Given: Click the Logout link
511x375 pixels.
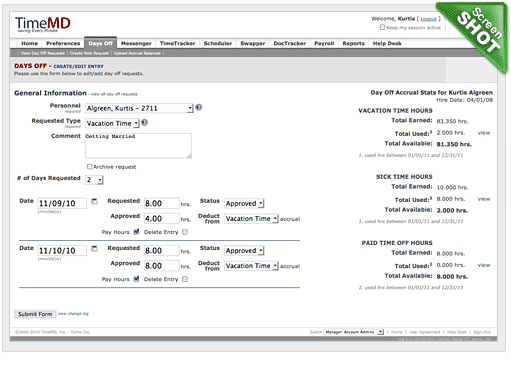Looking at the screenshot, I should [x=428, y=19].
